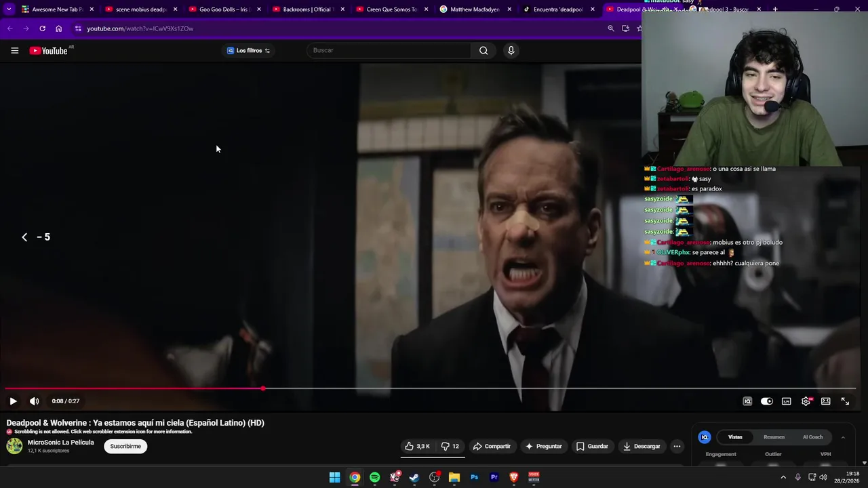This screenshot has width=868, height=488.
Task: Open File Explorer from taskbar
Action: tap(454, 477)
